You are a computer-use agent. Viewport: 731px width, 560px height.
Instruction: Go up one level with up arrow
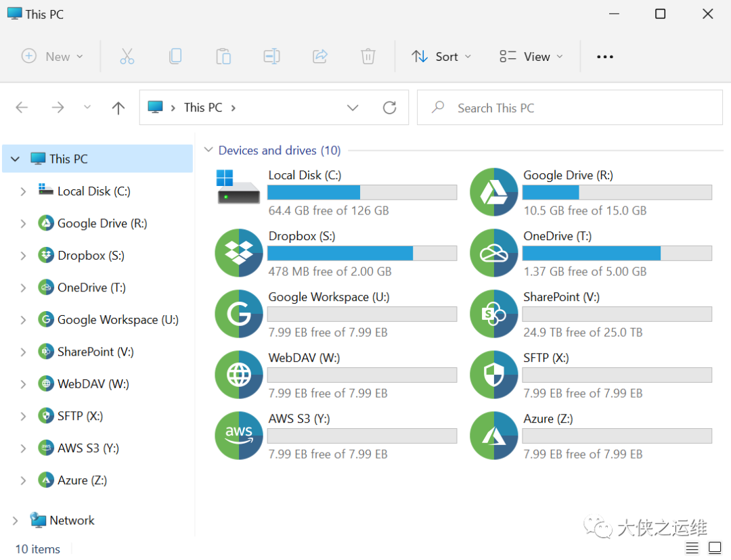tap(118, 108)
